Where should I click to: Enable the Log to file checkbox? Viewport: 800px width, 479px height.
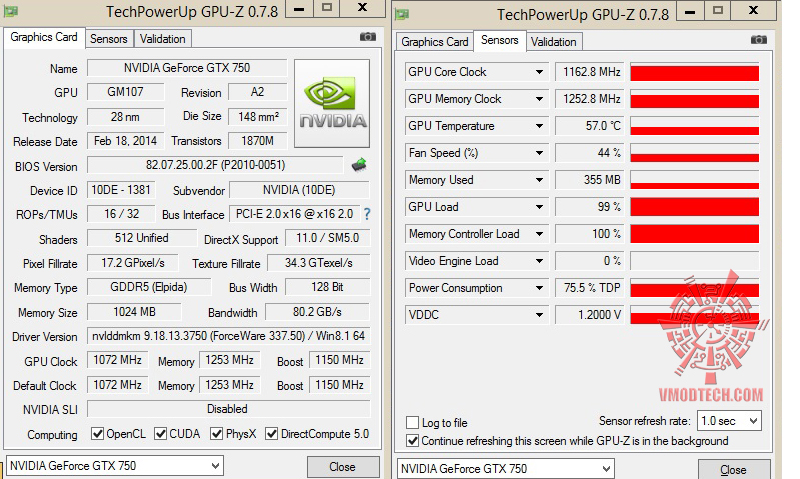412,422
